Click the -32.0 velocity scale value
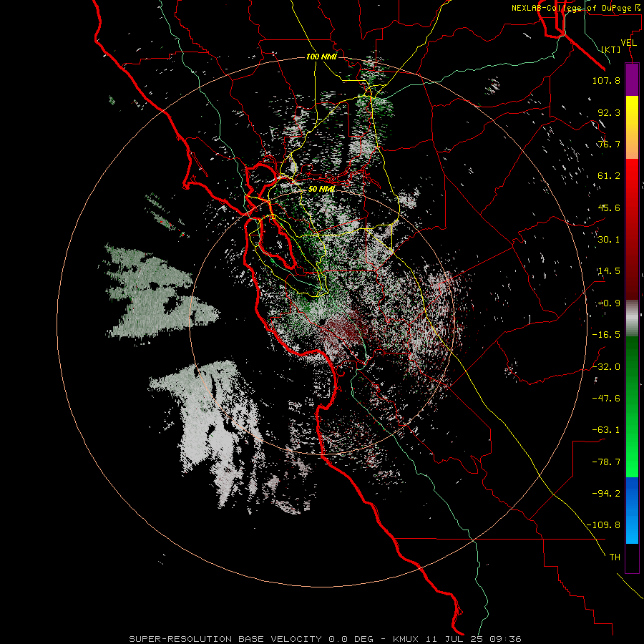644x644 pixels. pyautogui.click(x=606, y=367)
